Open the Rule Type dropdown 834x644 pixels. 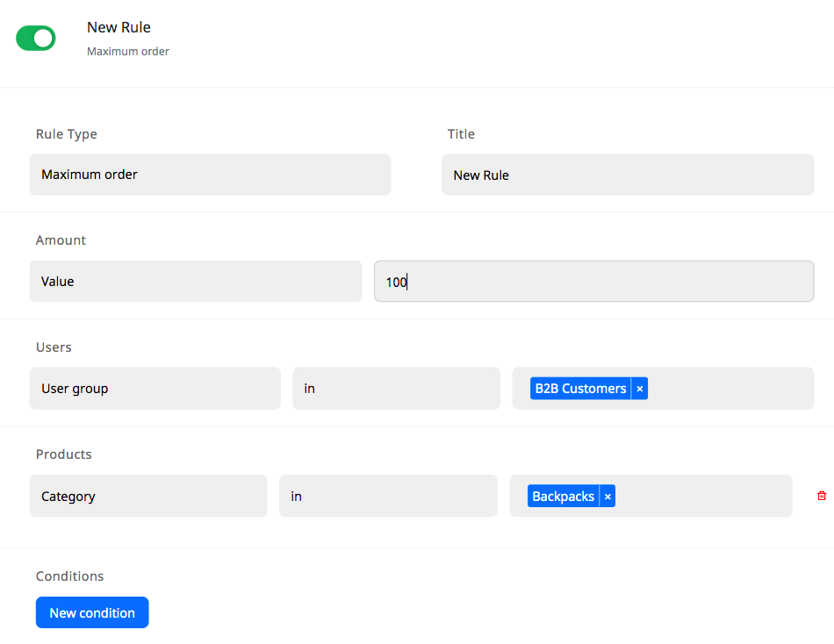pos(210,175)
